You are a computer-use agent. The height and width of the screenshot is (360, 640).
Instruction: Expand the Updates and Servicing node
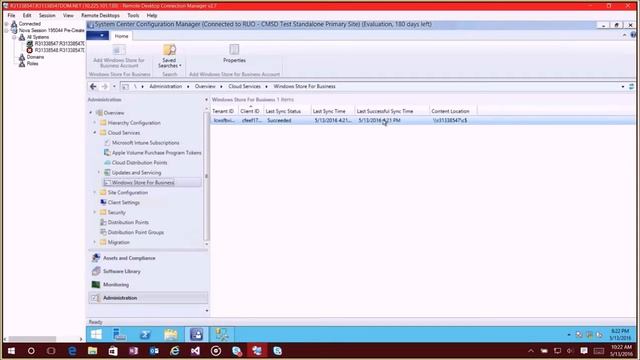click(99, 172)
